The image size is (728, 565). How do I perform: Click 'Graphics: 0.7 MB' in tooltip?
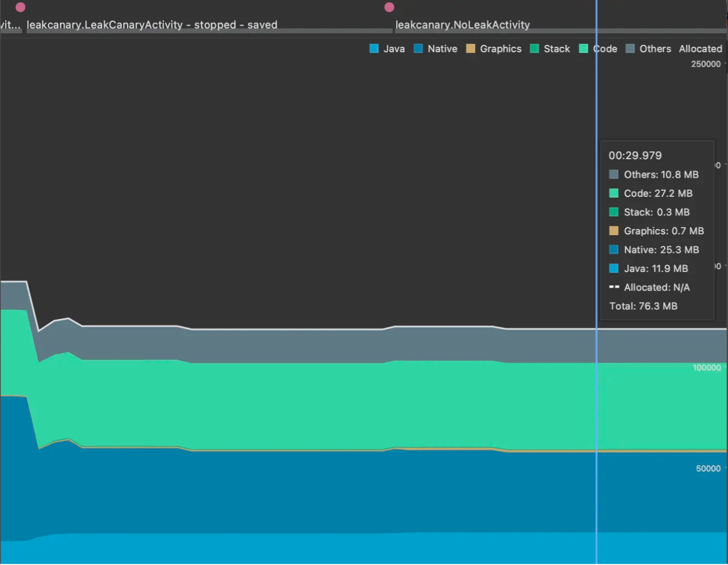[x=664, y=231]
